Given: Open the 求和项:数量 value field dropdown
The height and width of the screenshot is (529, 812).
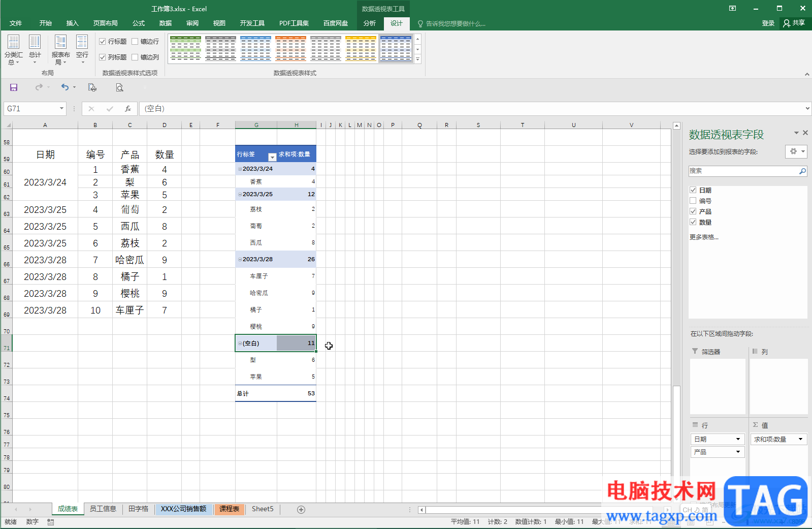Looking at the screenshot, I should coord(801,439).
